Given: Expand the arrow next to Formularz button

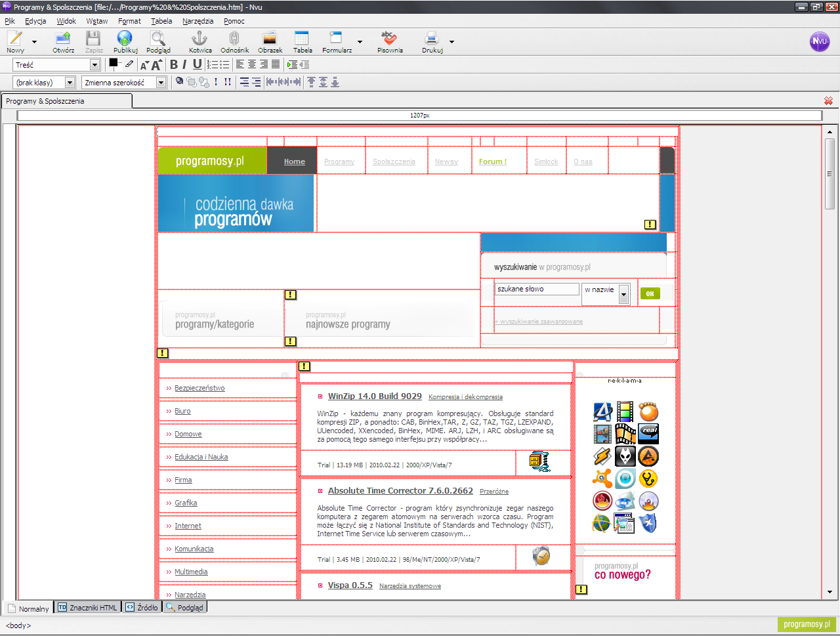Looking at the screenshot, I should coord(360,42).
